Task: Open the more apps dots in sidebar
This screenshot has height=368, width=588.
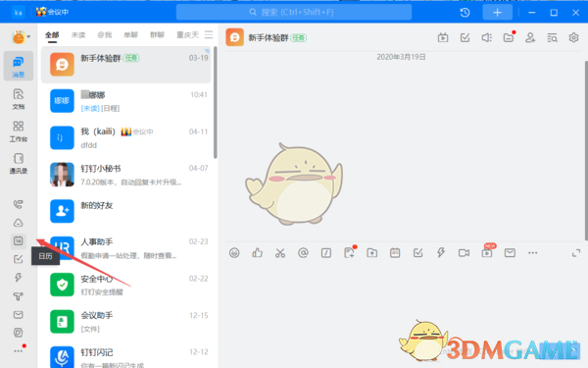Action: (x=18, y=350)
